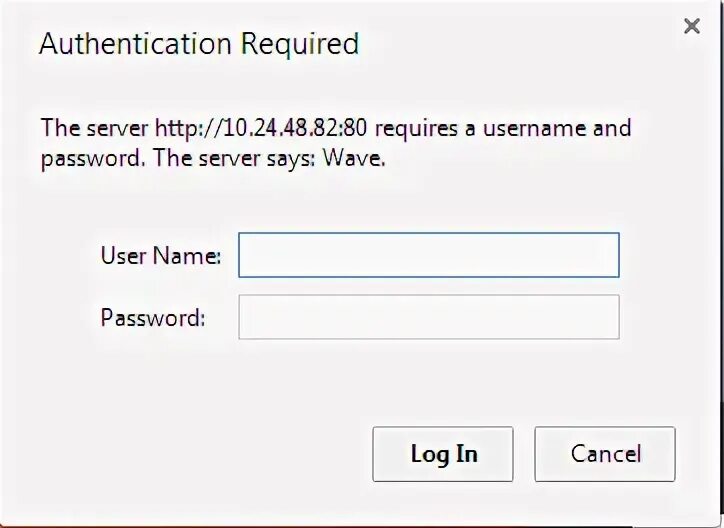Click the word "Wave" in the message
The height and width of the screenshot is (528, 724).
[352, 158]
